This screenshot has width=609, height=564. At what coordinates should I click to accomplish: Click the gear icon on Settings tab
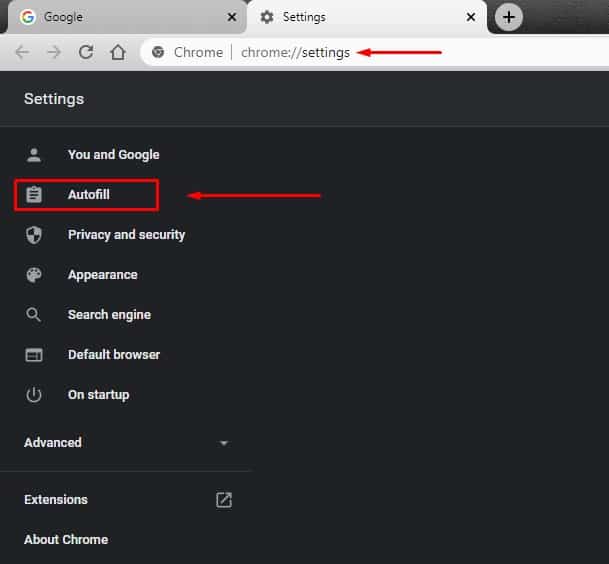point(267,17)
